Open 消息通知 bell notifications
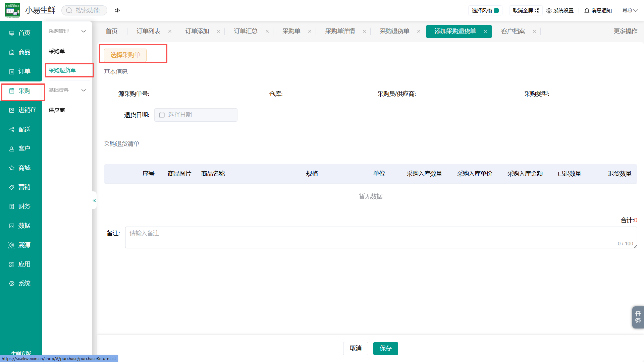 [x=598, y=11]
